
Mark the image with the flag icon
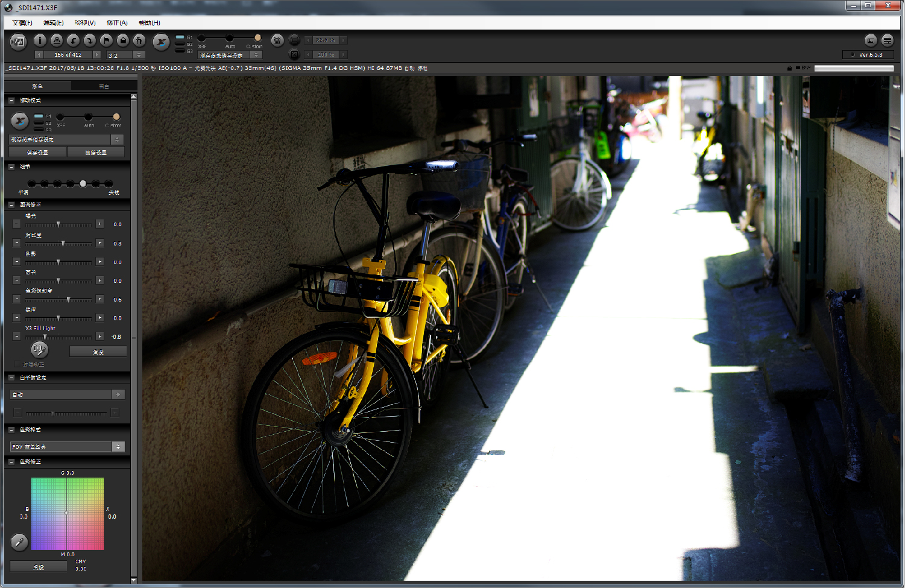point(106,40)
